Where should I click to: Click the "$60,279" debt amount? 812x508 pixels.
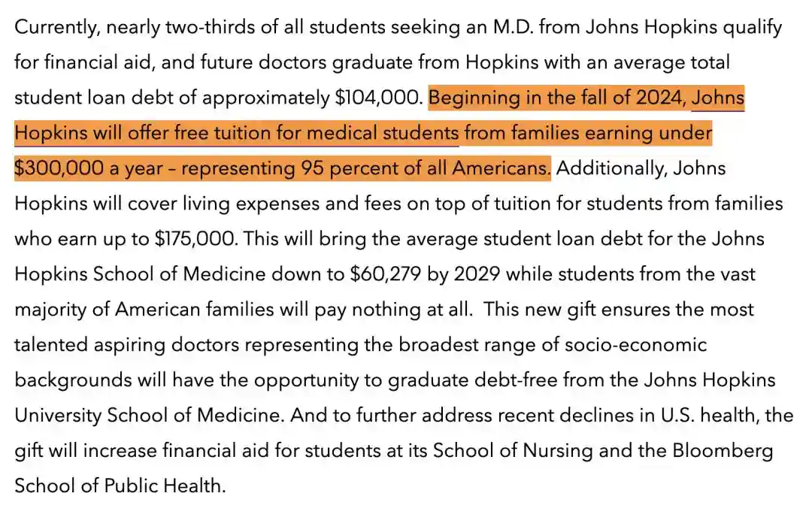click(x=386, y=274)
